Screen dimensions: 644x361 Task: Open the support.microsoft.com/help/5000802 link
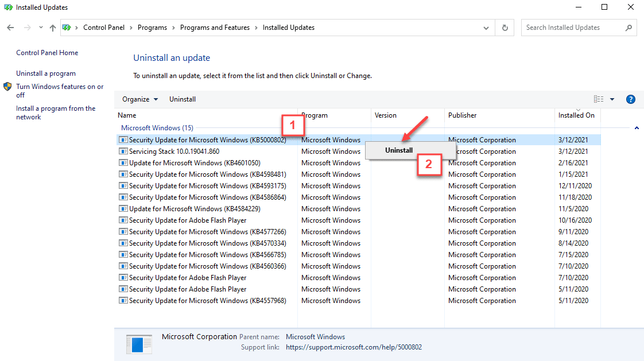point(354,347)
